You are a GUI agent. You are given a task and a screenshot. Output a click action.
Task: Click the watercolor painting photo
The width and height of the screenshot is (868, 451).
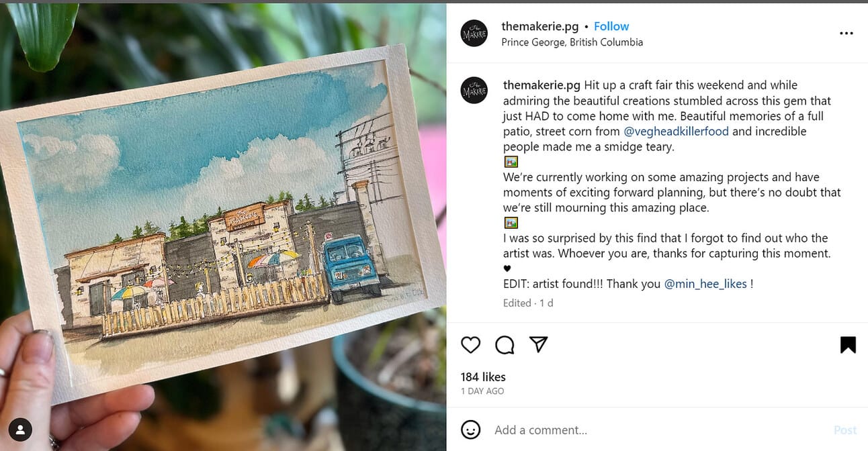(x=224, y=225)
